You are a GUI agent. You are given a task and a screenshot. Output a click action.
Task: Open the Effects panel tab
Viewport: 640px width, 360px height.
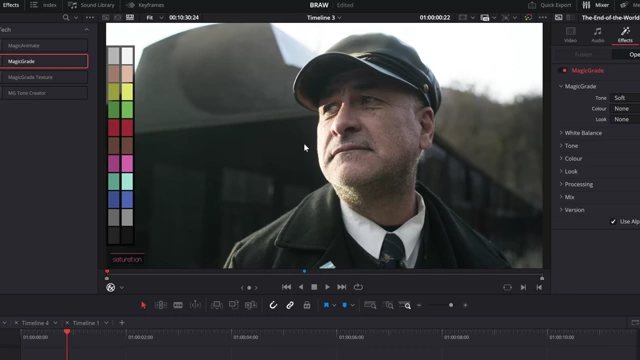pos(11,5)
